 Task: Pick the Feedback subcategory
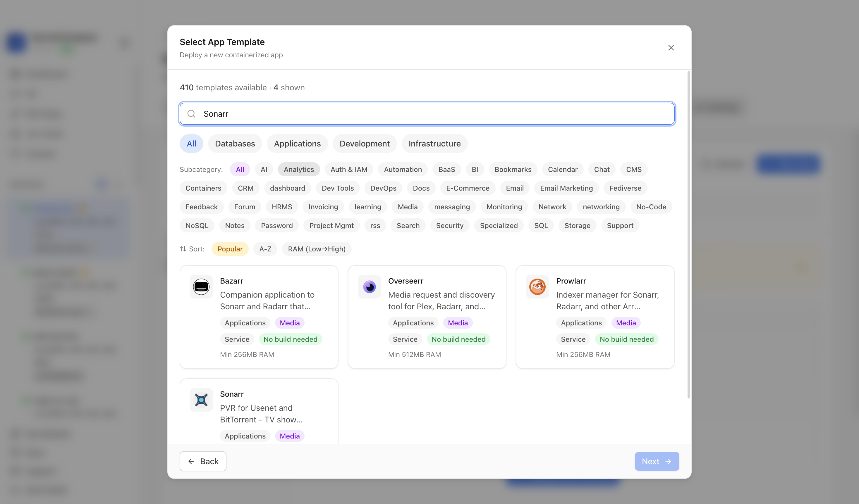pos(202,207)
